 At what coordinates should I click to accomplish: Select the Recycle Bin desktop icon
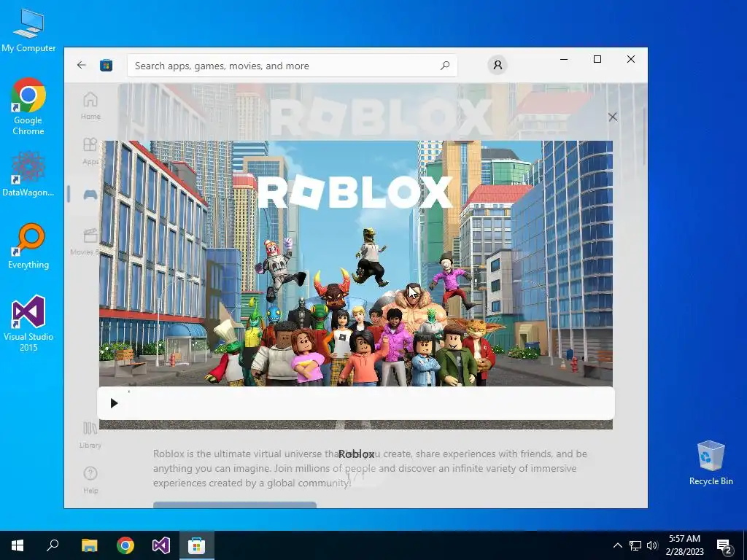click(711, 463)
